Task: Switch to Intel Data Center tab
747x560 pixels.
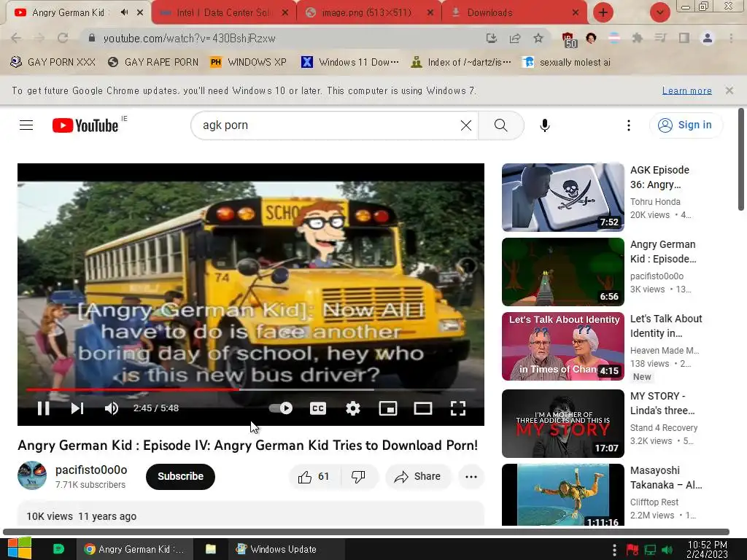Action: (224, 12)
